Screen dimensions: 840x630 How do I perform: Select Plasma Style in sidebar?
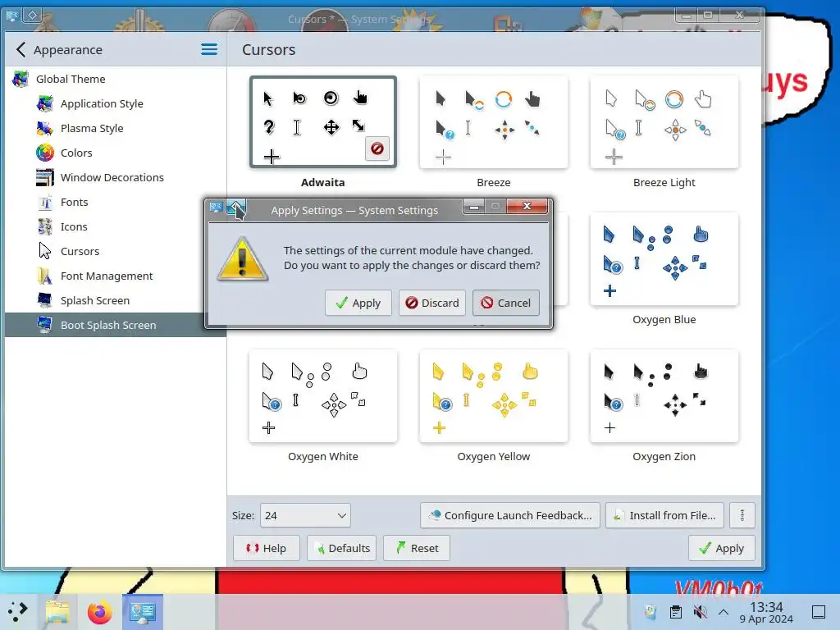point(115,128)
